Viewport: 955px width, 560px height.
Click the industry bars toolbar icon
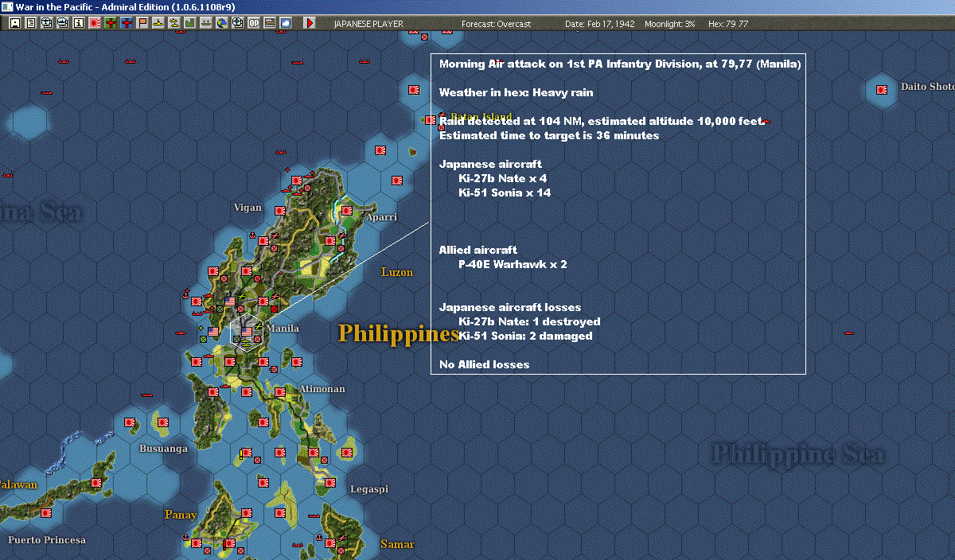tap(270, 23)
